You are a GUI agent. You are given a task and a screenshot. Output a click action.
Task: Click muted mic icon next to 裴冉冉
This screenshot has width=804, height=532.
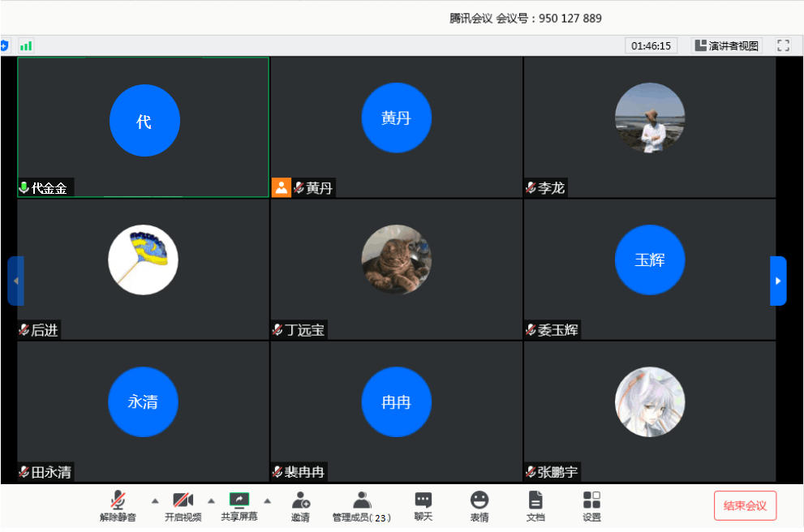pos(277,471)
